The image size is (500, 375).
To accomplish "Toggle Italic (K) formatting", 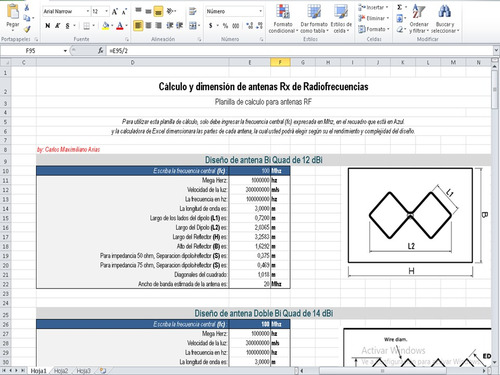I will click(58, 26).
